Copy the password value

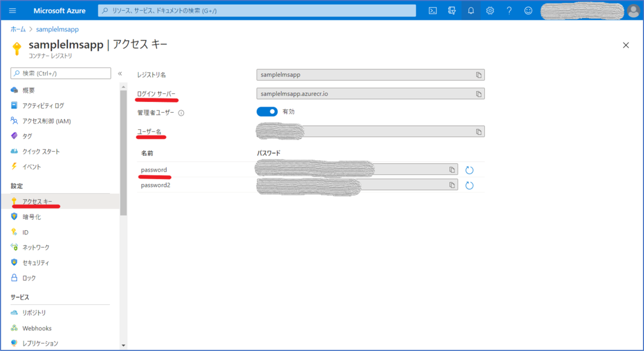[452, 170]
